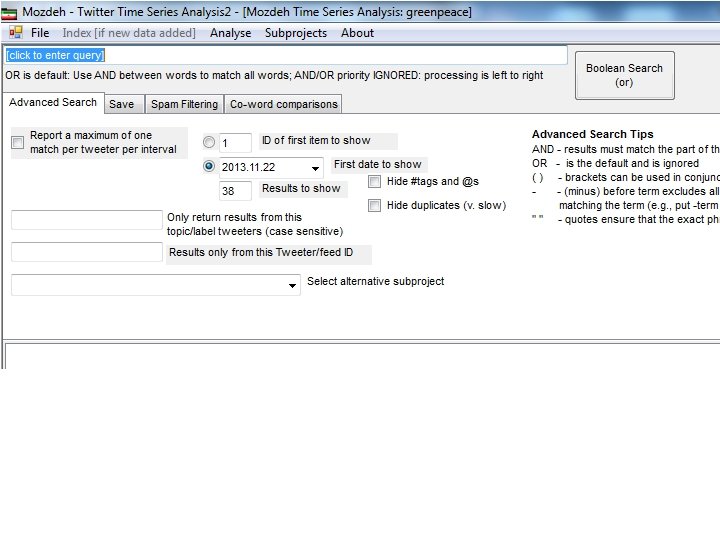Image resolution: width=720 pixels, height=540 pixels.
Task: Open Index [if new data added] menu
Action: coord(129,33)
